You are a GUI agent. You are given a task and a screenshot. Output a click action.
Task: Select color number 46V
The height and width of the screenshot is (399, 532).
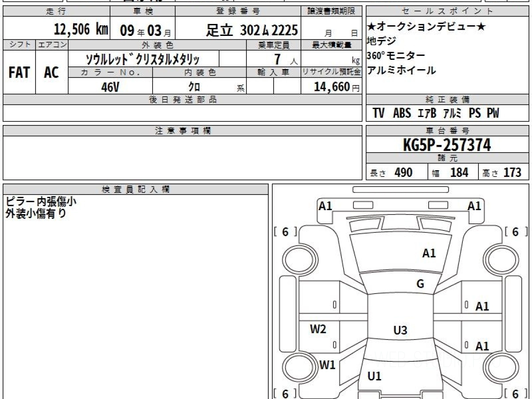110,86
